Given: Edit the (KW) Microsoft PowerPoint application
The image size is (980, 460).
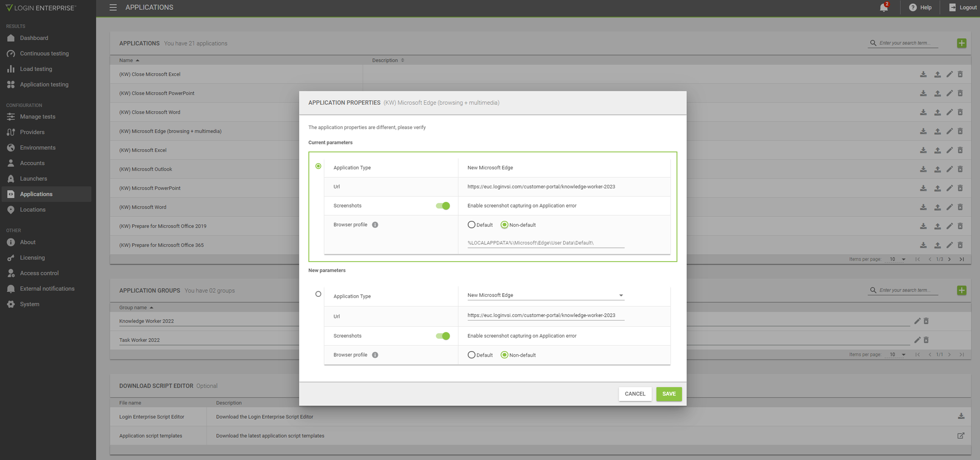Looking at the screenshot, I should [x=949, y=188].
